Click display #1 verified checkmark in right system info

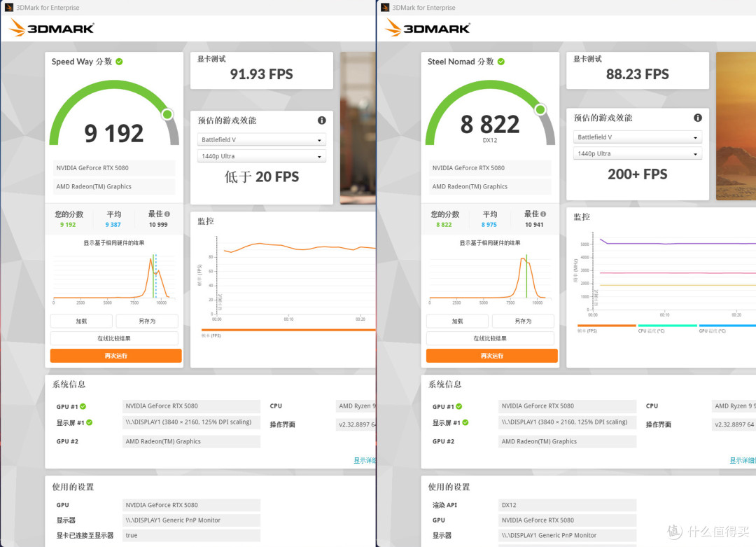465,422
